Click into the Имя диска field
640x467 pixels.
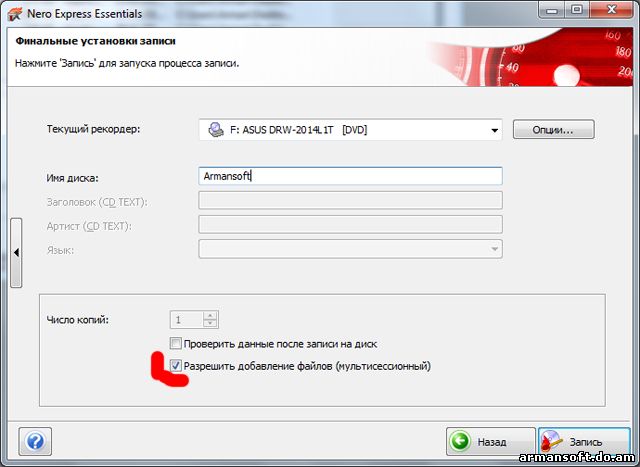pos(350,176)
